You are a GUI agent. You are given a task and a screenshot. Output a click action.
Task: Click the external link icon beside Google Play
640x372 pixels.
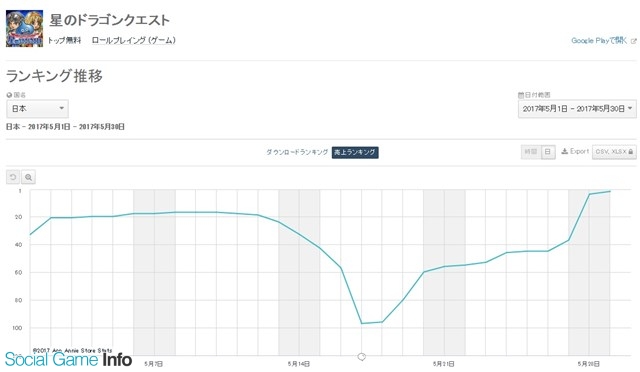633,41
